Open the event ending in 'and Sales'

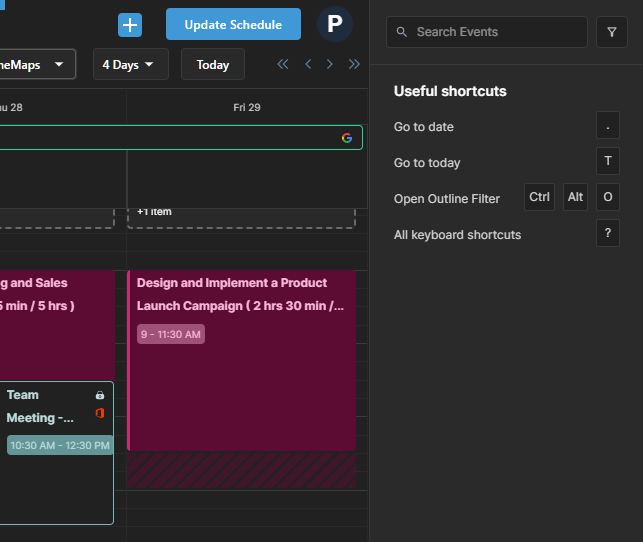[x=57, y=325]
